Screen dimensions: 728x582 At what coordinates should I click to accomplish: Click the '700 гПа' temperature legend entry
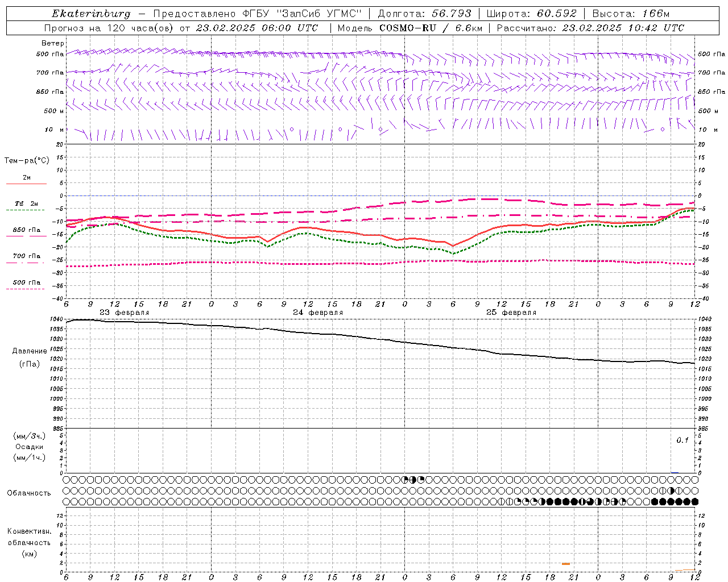click(x=27, y=256)
